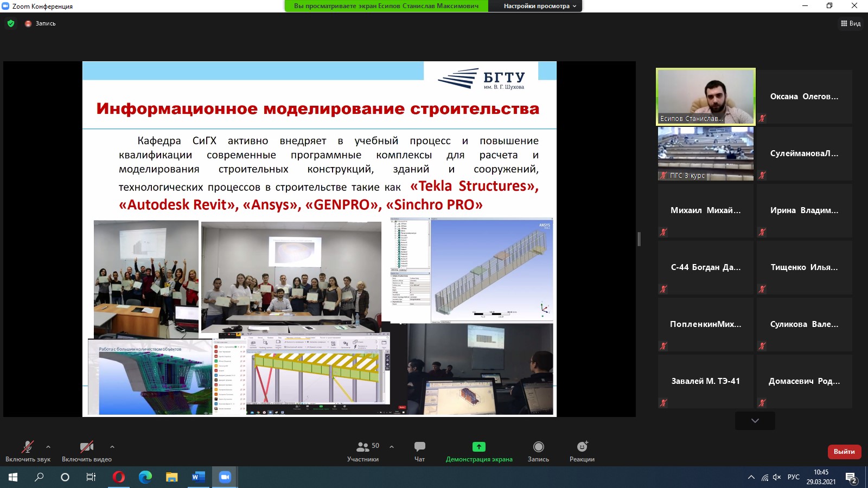The height and width of the screenshot is (488, 868).
Task: Select Завалей М. ТЭ-41 participant tile
Action: pyautogui.click(x=706, y=381)
